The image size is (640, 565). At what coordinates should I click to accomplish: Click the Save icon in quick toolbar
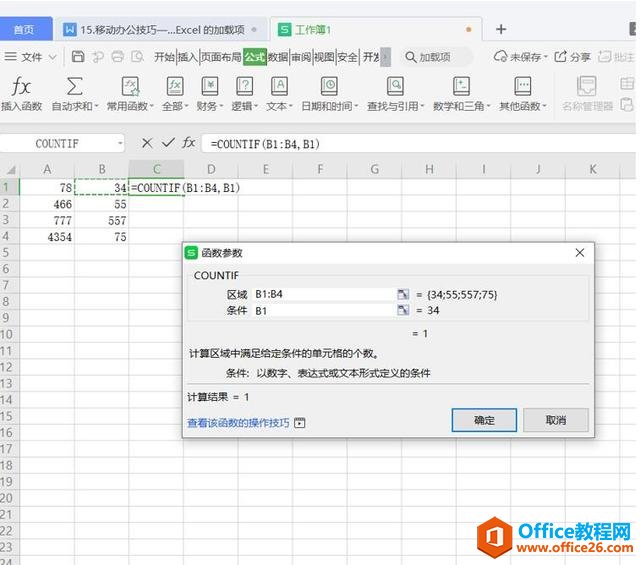coord(78,56)
